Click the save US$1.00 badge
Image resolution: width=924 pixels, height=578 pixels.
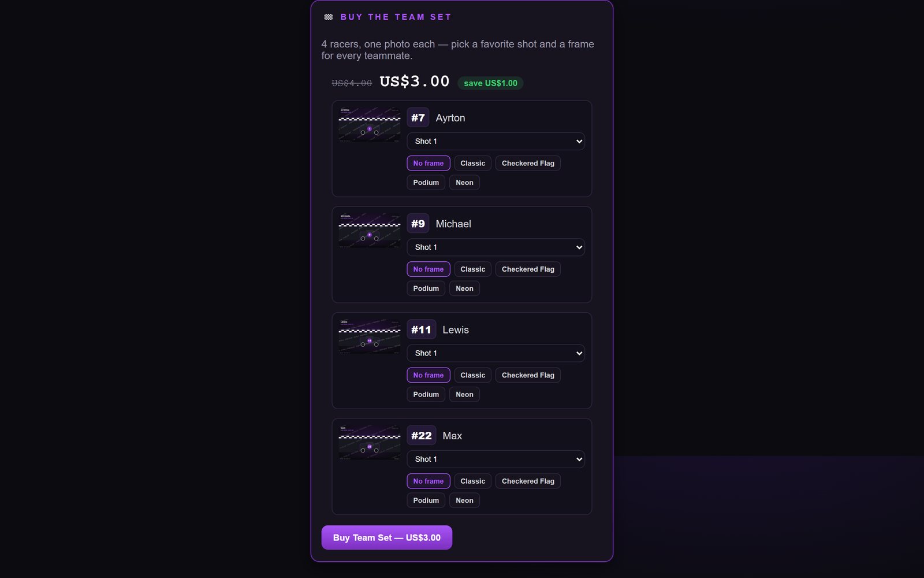pos(490,83)
